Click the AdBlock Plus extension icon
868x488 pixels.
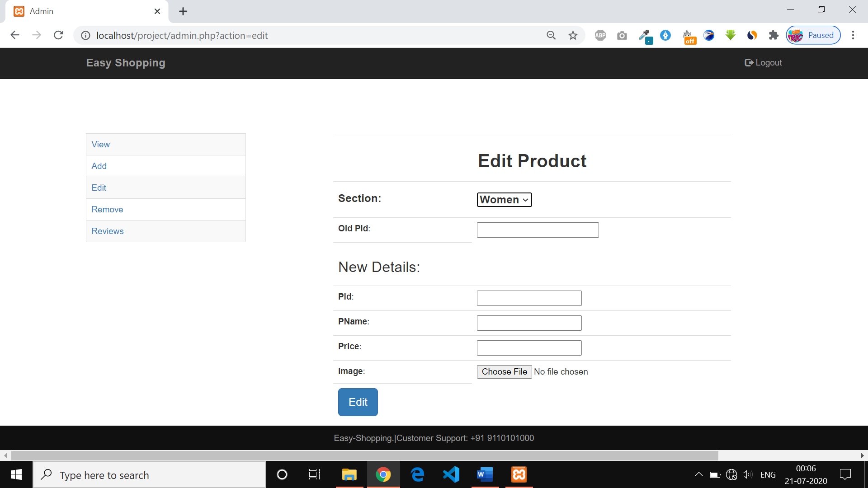tap(600, 35)
